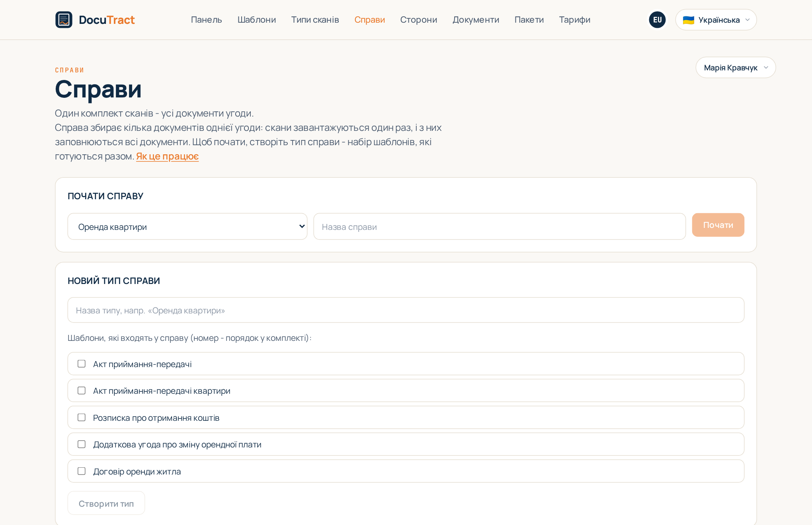Switch to Типи сканів
The height and width of the screenshot is (525, 812).
point(315,19)
